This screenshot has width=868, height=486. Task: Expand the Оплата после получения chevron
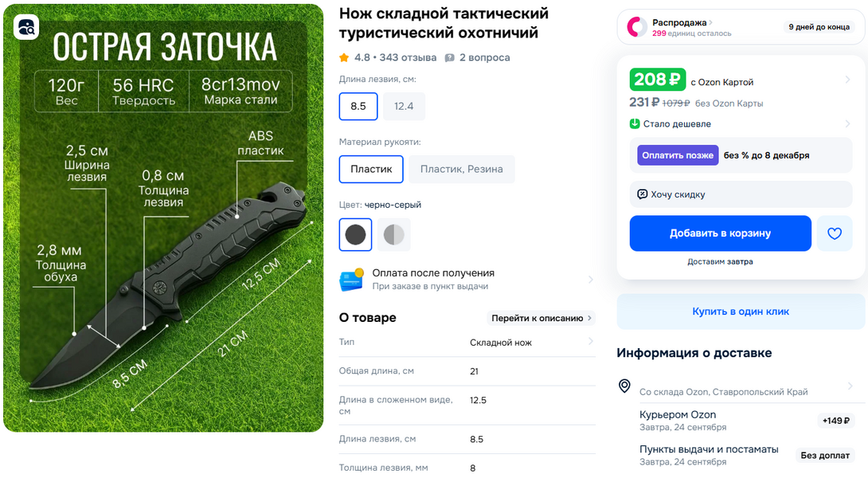click(x=590, y=280)
